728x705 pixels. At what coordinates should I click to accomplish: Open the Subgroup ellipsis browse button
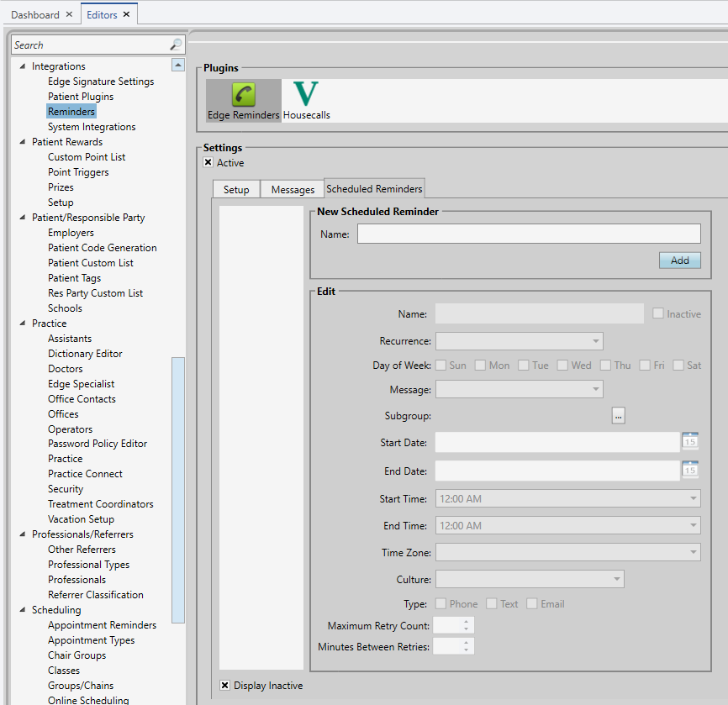(618, 416)
